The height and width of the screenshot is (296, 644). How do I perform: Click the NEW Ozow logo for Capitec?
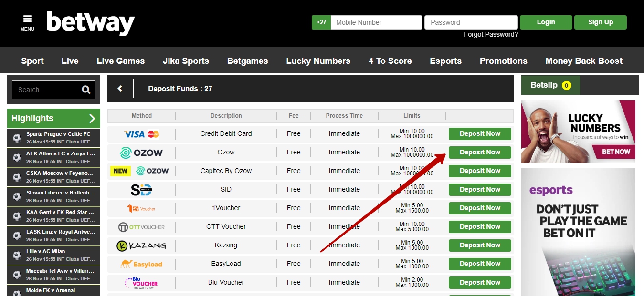pyautogui.click(x=139, y=171)
